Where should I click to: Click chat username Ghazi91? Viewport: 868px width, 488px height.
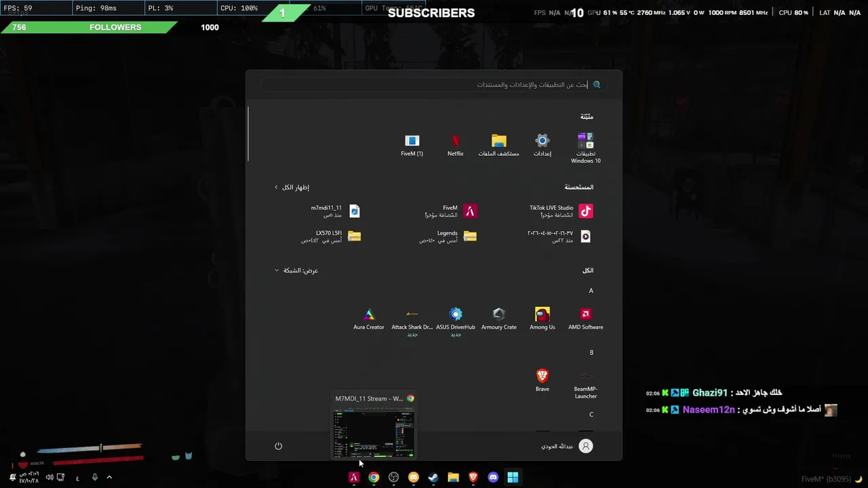pyautogui.click(x=710, y=393)
